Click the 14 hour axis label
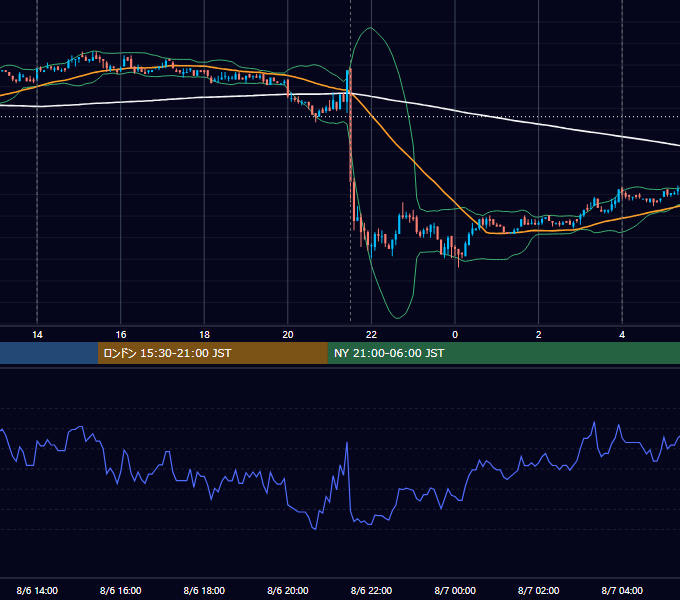This screenshot has width=680, height=600. [x=37, y=335]
